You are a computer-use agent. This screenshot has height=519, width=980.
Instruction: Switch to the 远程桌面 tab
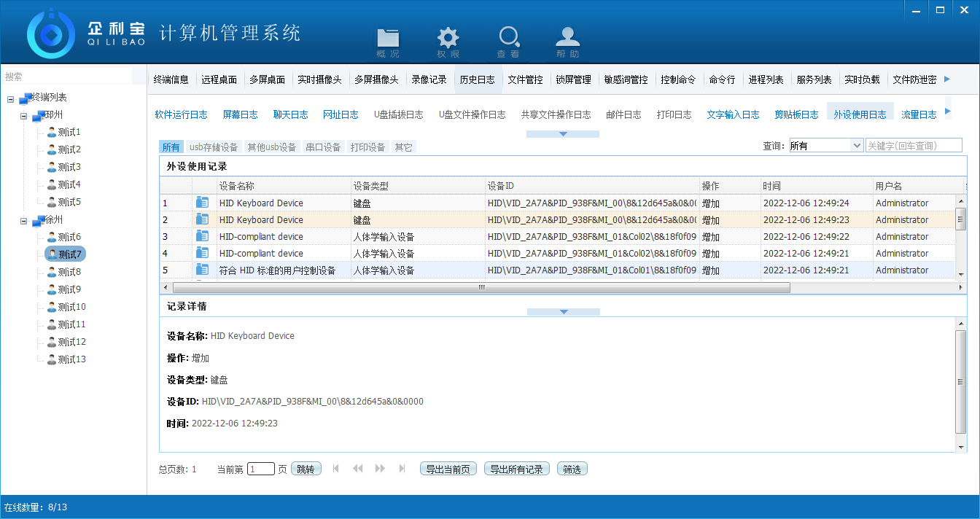point(219,80)
